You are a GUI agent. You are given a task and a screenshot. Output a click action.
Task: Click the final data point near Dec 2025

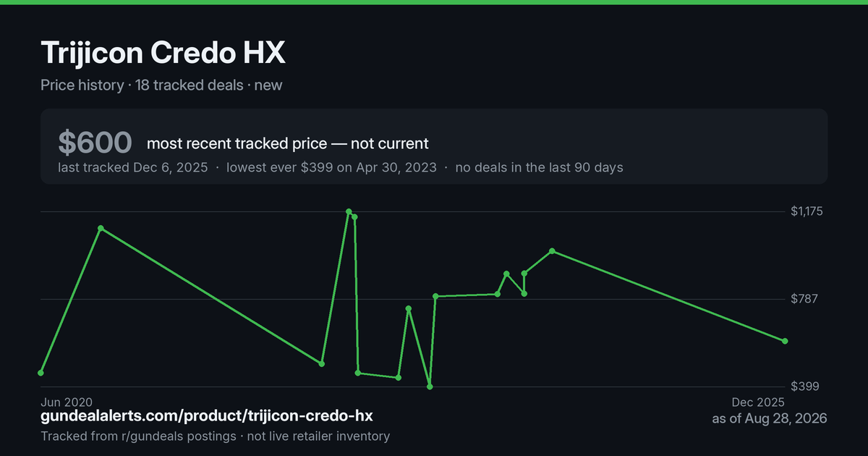(x=786, y=341)
